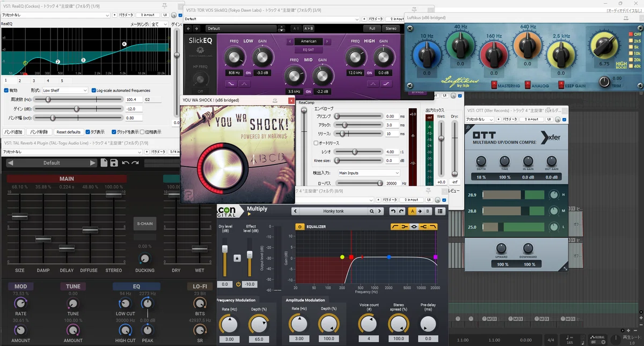Uncheck the 有効 checkbox in ReaEQ
Viewport: 644px width, 346px height.
pyautogui.click(x=6, y=91)
